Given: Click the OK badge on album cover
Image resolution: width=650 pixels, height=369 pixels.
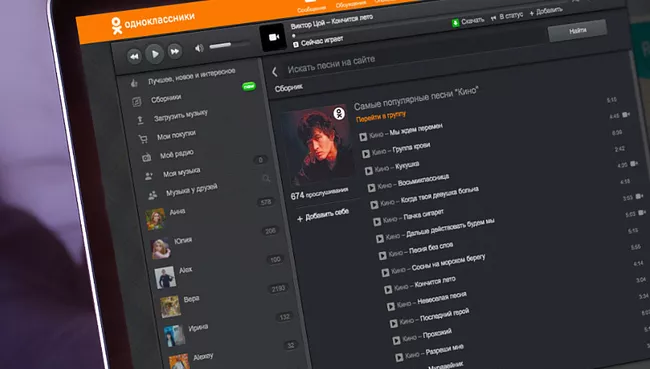Looking at the screenshot, I should [339, 113].
